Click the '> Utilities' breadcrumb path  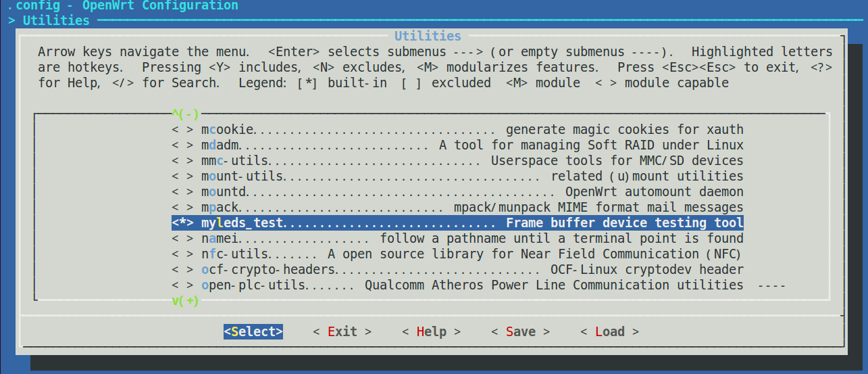click(x=49, y=20)
